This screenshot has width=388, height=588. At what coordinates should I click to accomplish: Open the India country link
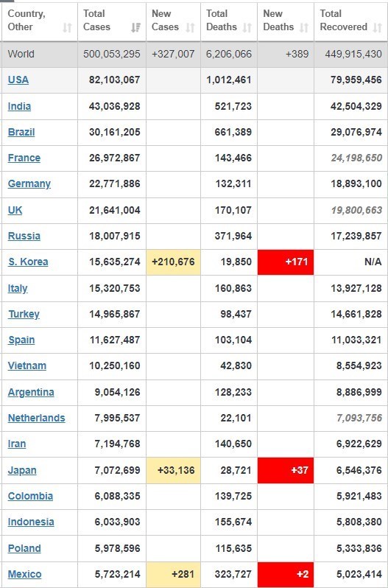19,106
